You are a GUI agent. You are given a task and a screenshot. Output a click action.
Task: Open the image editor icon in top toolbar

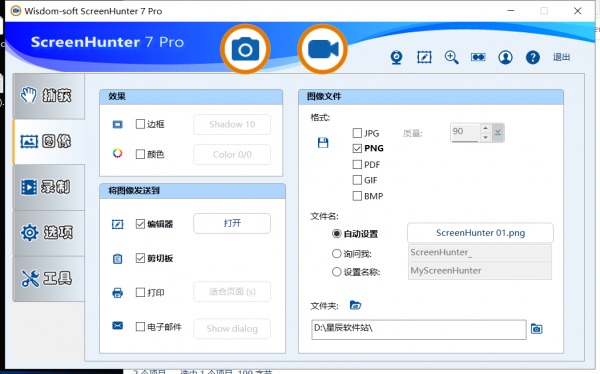pos(424,57)
